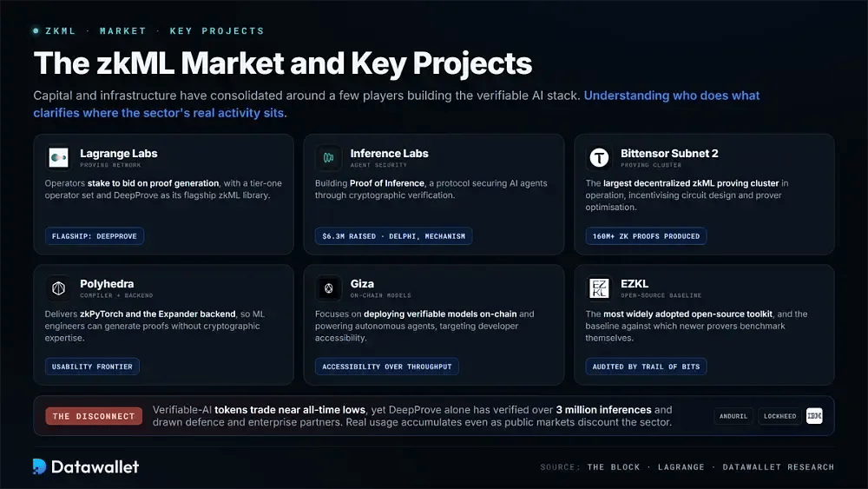Click the EZKL logo icon

(598, 288)
